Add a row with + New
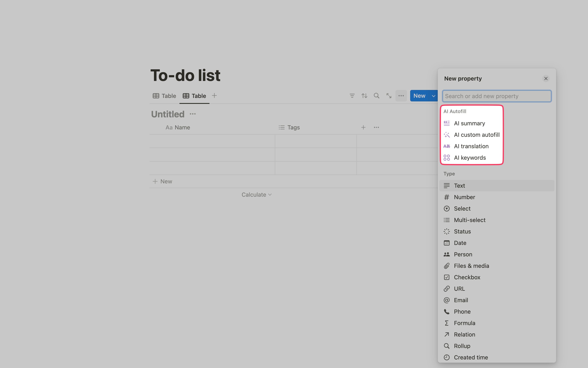Viewport: 588px width, 368px height. [x=162, y=181]
